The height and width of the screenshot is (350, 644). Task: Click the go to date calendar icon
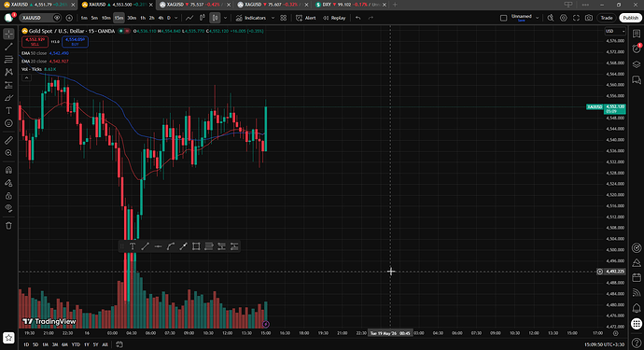tap(119, 344)
